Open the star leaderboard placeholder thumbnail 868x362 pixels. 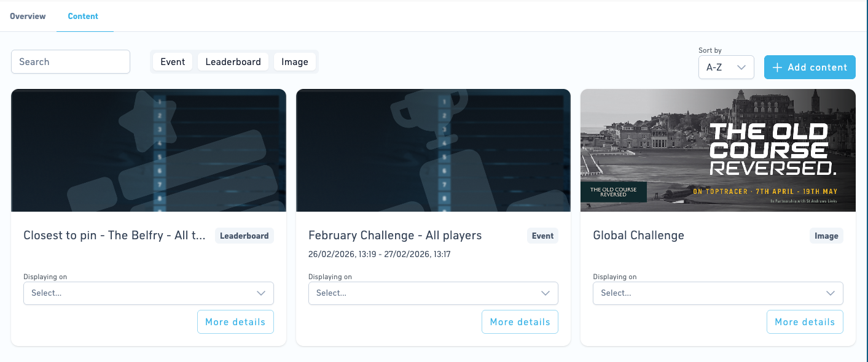click(149, 150)
